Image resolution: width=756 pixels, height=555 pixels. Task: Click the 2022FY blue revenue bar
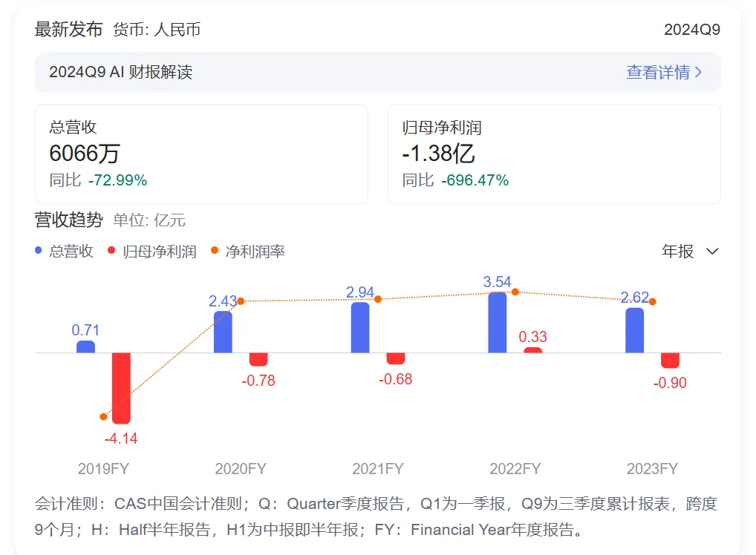coord(498,323)
